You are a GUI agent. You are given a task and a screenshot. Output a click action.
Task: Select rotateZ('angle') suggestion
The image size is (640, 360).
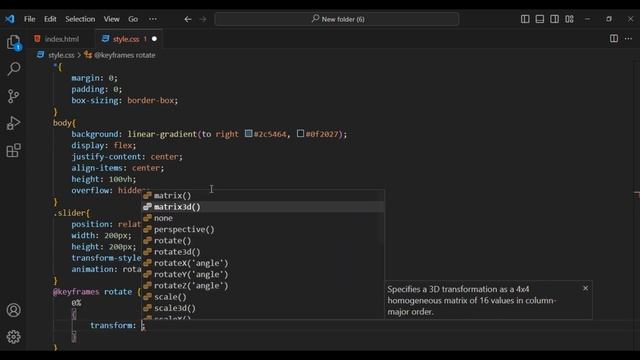click(263, 286)
